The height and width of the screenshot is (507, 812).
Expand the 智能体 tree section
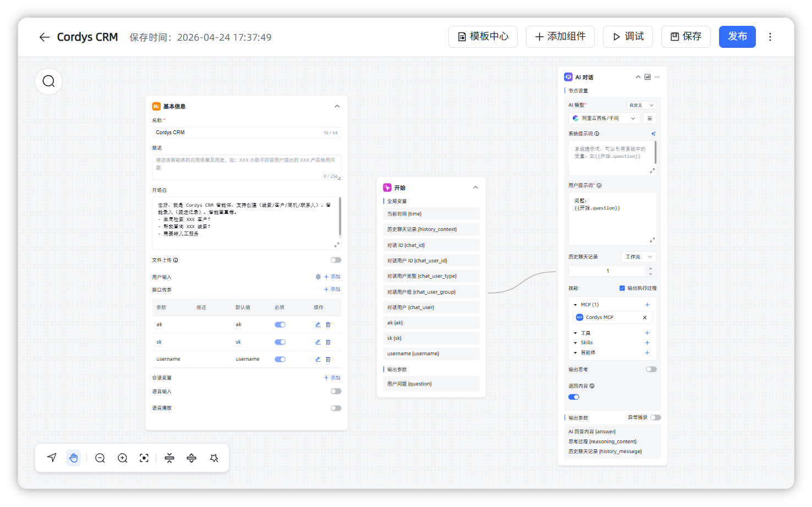575,352
